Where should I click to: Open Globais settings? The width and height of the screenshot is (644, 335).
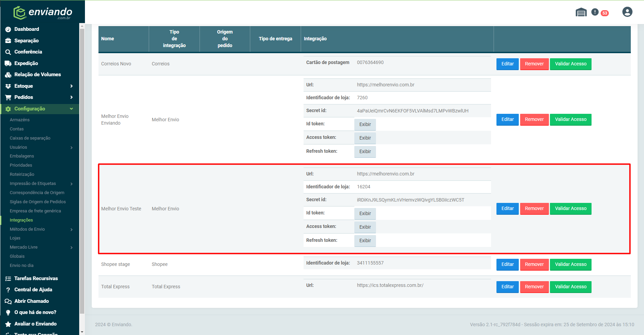17,256
